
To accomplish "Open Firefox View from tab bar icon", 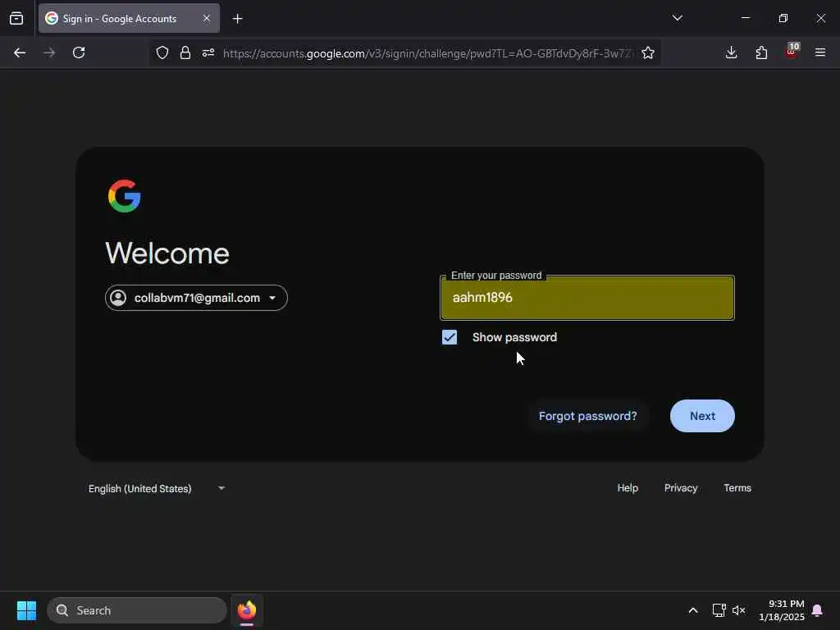I will click(x=16, y=18).
